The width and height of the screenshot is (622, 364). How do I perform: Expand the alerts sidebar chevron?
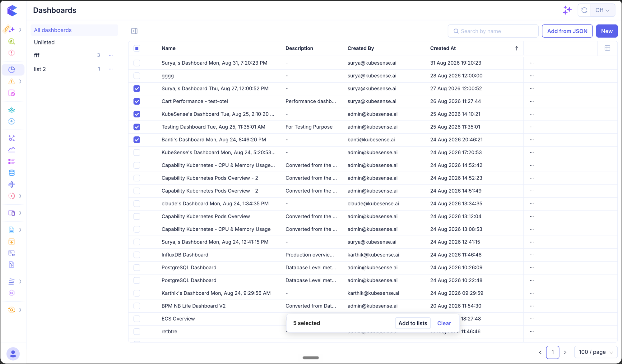[x=20, y=81]
